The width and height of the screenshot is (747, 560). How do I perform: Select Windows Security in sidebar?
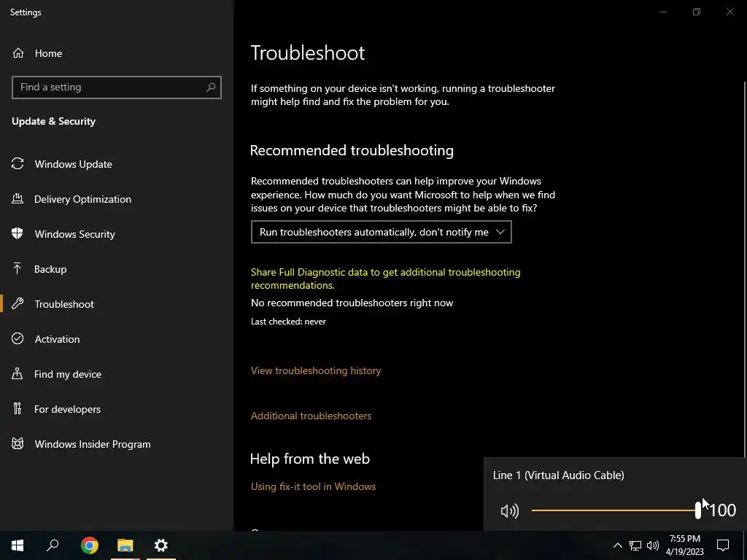pos(75,234)
